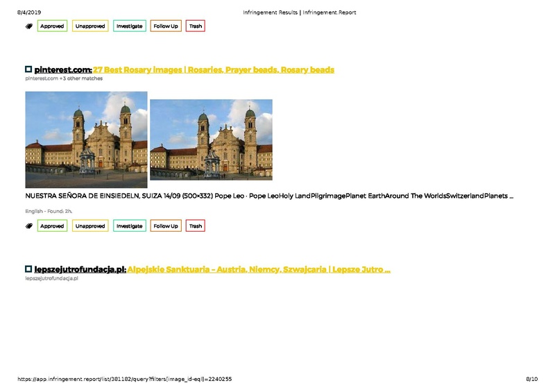Viewport: 555px width, 392px height.
Task: Click the 'pinterest.com +3 other matches' text
Action: tap(64, 78)
